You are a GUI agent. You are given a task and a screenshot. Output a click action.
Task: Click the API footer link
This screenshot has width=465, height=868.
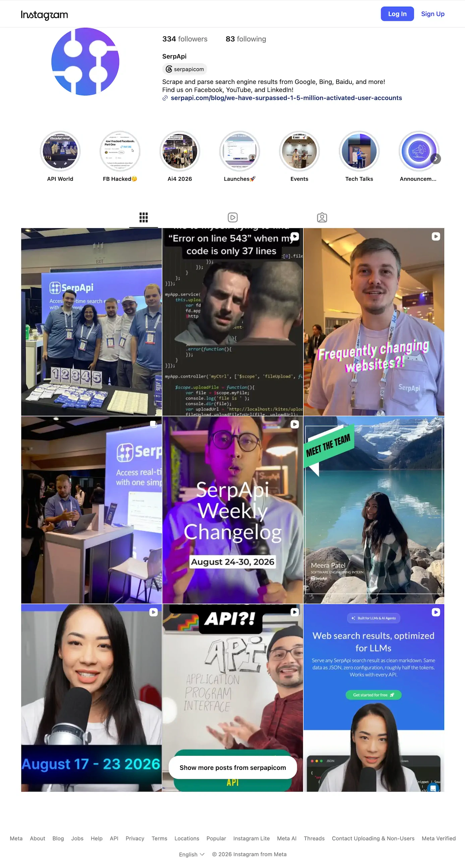click(114, 838)
